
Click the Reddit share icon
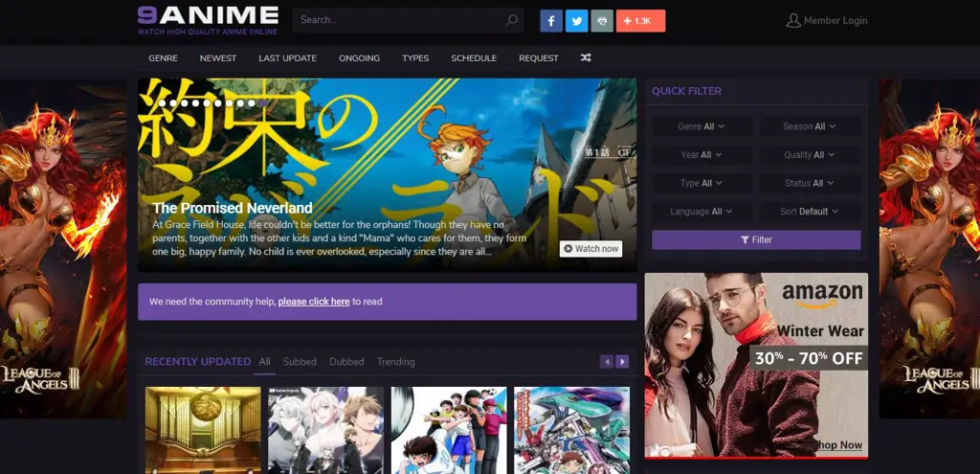[x=602, y=21]
